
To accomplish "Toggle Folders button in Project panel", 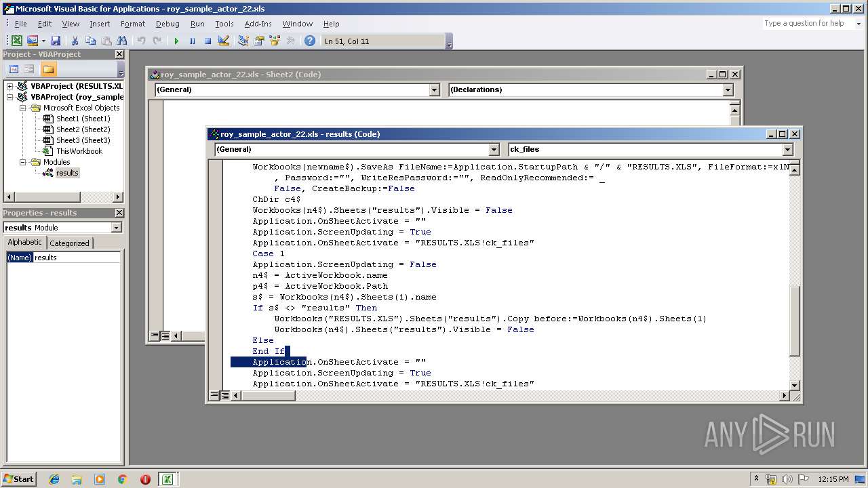I will (x=48, y=69).
